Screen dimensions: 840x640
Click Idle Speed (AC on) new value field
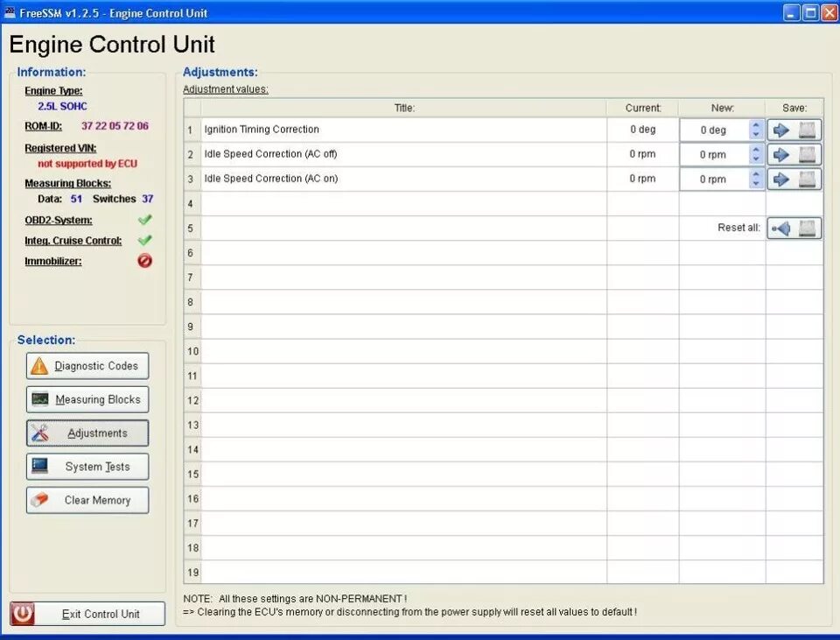click(x=715, y=179)
